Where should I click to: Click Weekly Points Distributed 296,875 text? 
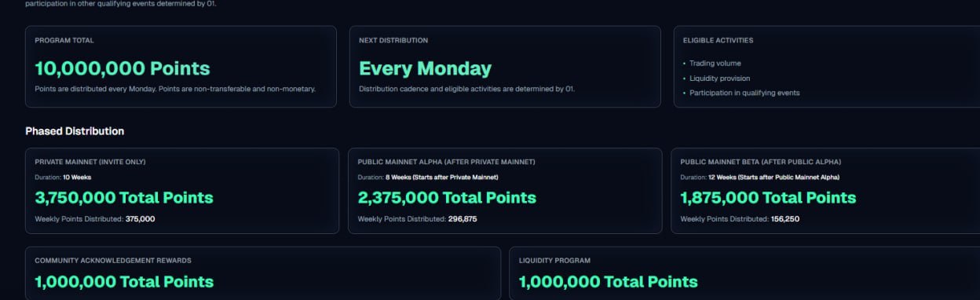tap(418, 219)
